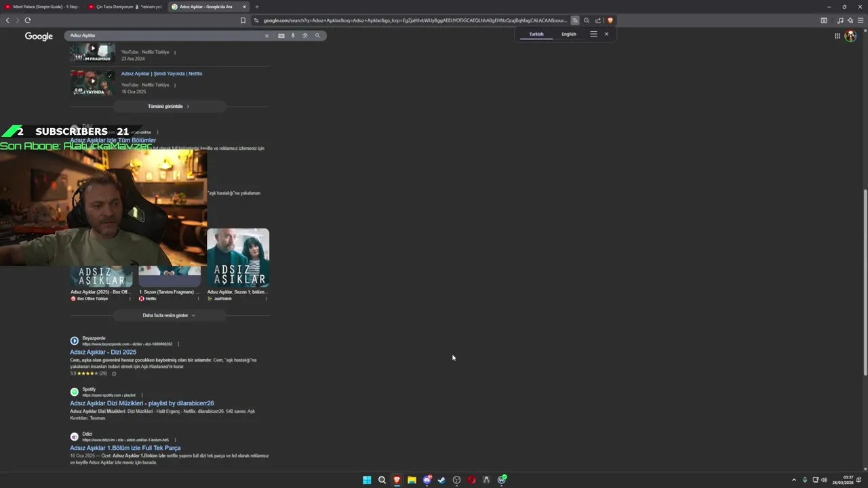Open a new browser tab
The image size is (868, 488).
pos(256,7)
